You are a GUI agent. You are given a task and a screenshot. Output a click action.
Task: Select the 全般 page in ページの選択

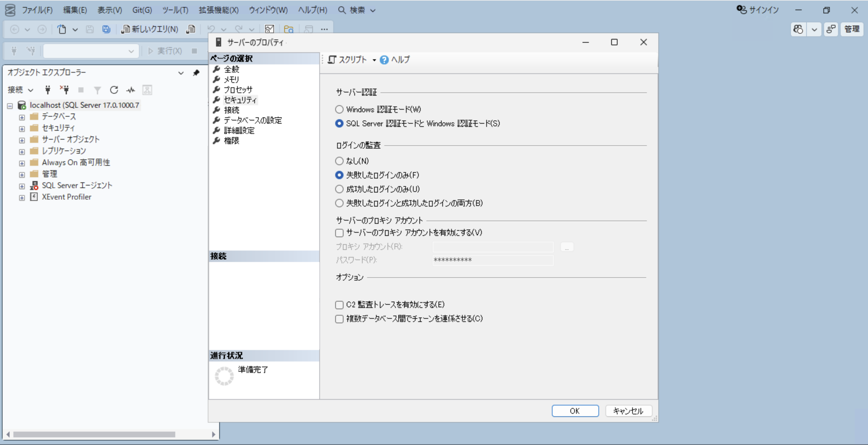(x=231, y=69)
